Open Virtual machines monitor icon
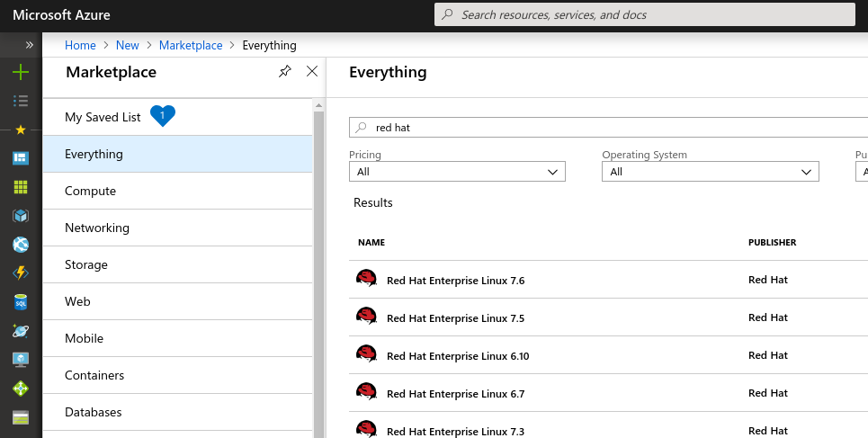This screenshot has height=438, width=868. click(21, 360)
